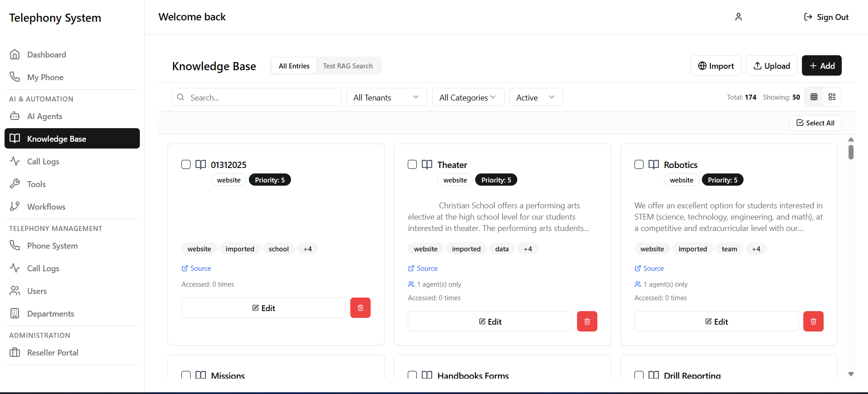Click the AI Agents robot icon
This screenshot has height=394, width=868.
tap(15, 116)
